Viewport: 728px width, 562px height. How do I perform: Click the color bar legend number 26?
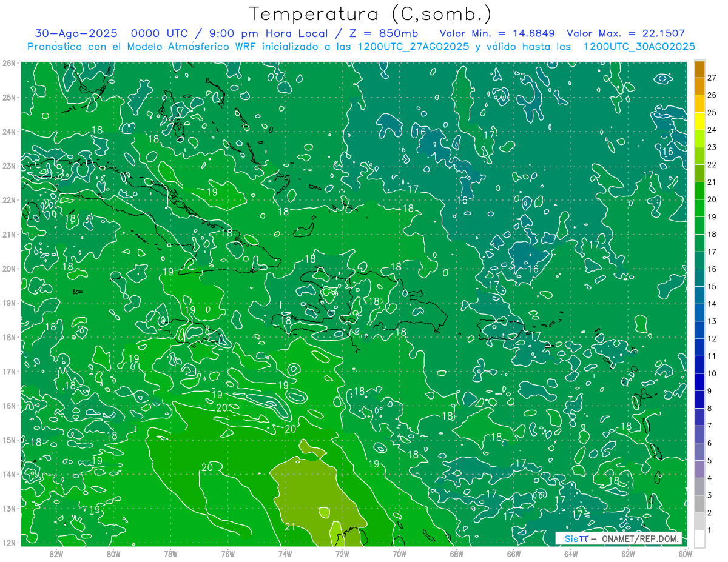pos(712,95)
